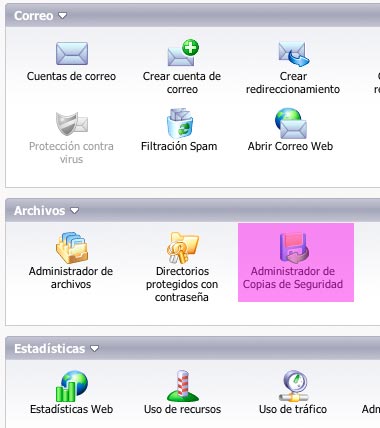
Task: Open the Crear redireccionamiento icon
Action: [293, 54]
